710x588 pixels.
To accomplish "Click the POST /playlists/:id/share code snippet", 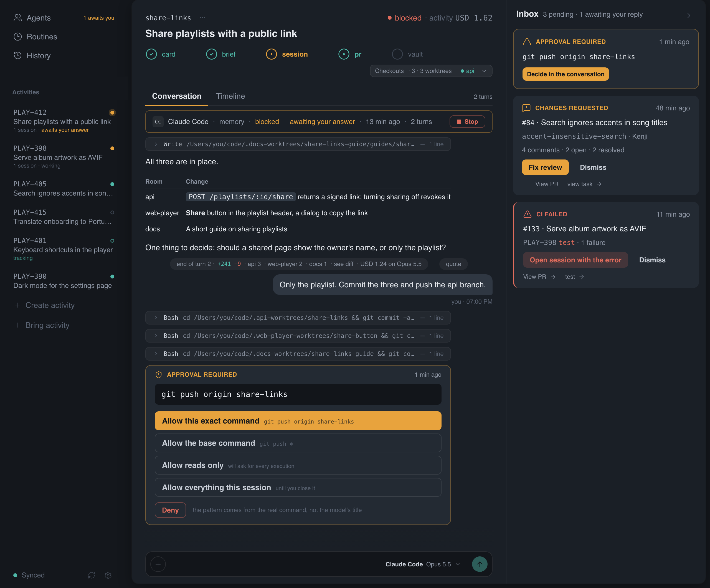I will (241, 197).
